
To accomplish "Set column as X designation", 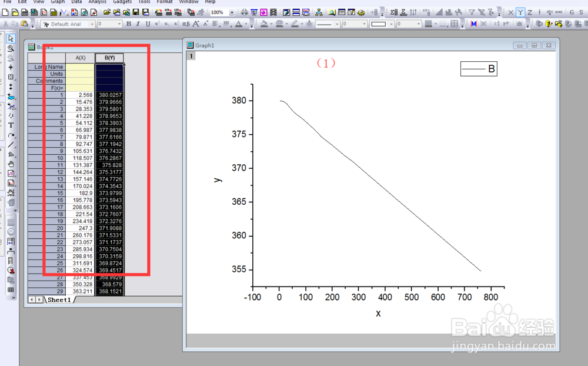I will [510, 12].
